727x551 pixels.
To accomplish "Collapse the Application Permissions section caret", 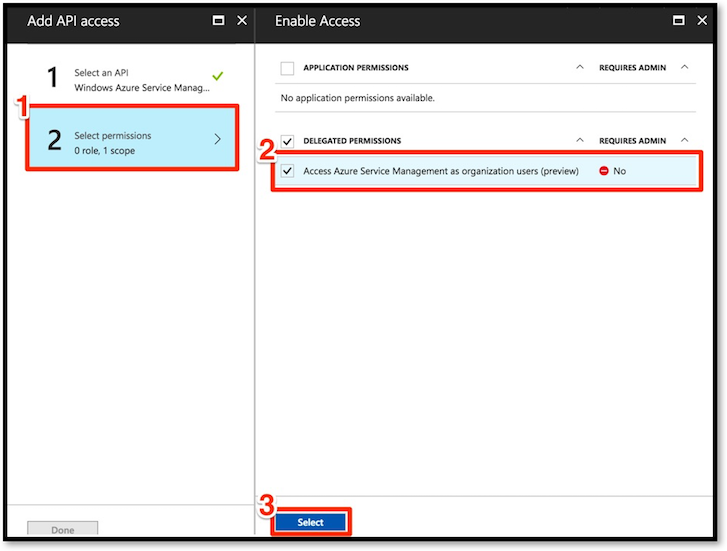I will 580,67.
